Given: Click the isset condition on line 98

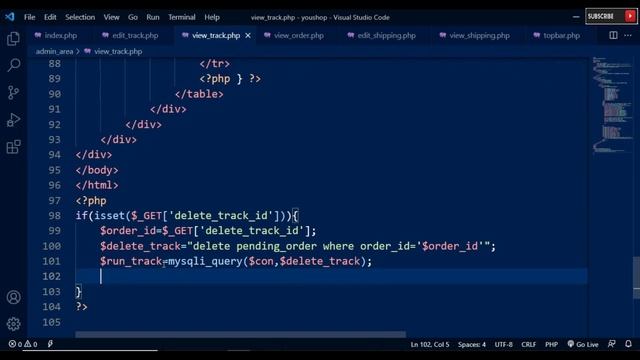Looking at the screenshot, I should (187, 216).
